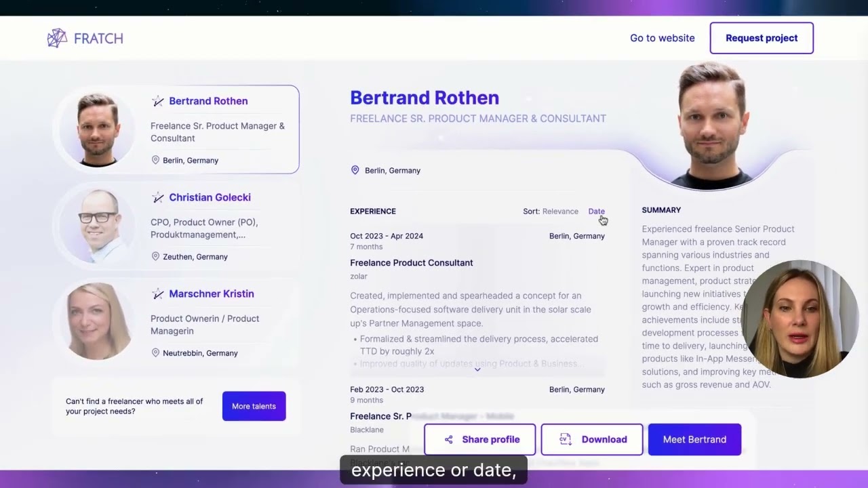
Task: Click the Share profile button
Action: coord(480,439)
